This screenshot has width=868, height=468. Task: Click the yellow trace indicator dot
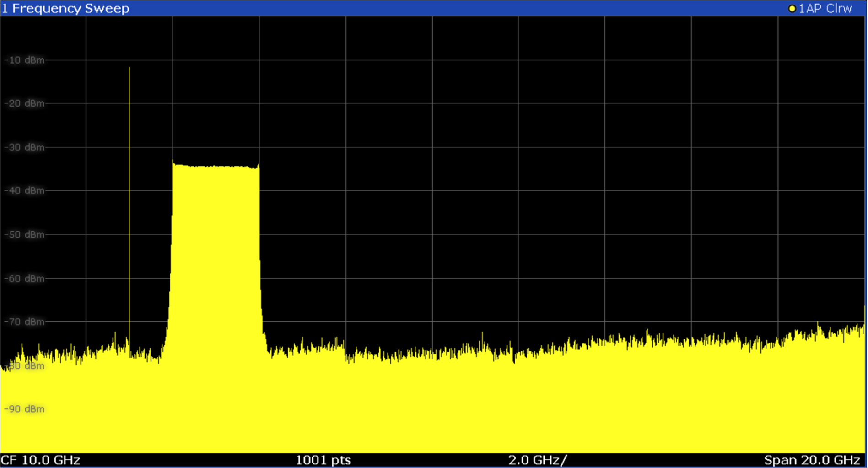792,8
